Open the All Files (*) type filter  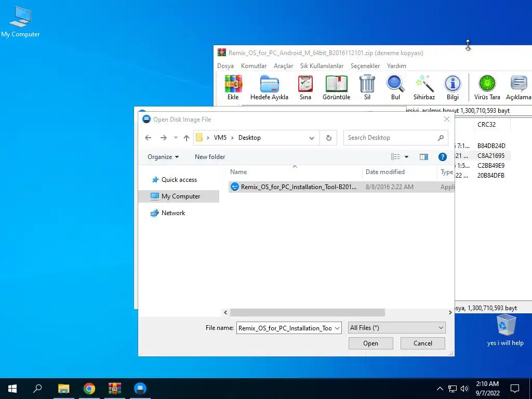(396, 328)
